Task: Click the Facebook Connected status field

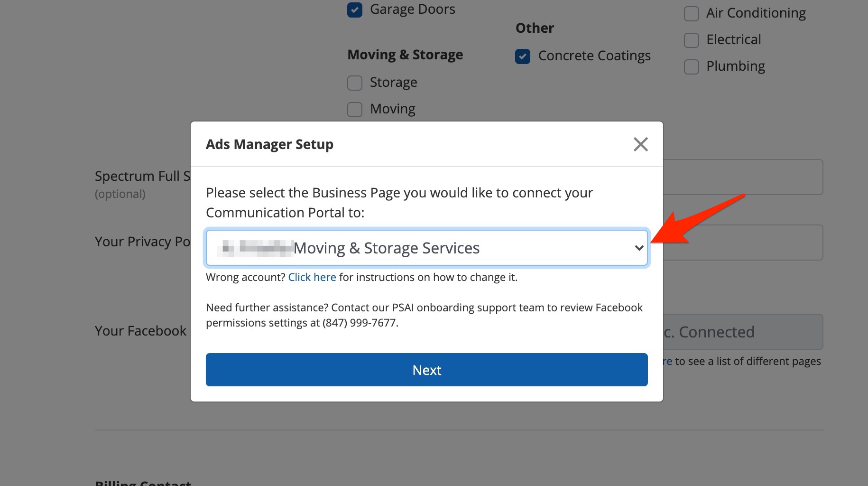Action: pyautogui.click(x=742, y=332)
